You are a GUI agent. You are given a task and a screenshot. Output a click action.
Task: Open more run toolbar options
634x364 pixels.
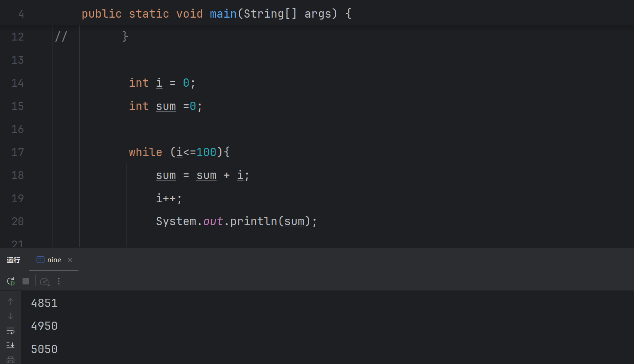(59, 281)
